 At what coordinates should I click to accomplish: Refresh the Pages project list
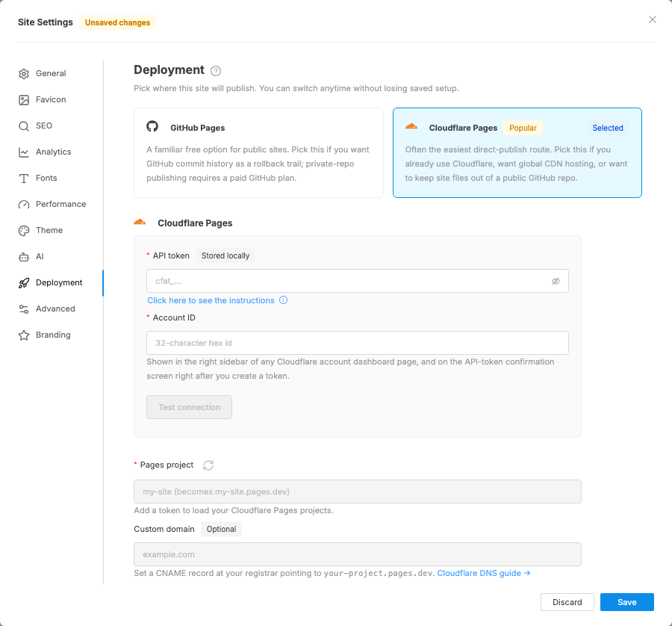(208, 465)
